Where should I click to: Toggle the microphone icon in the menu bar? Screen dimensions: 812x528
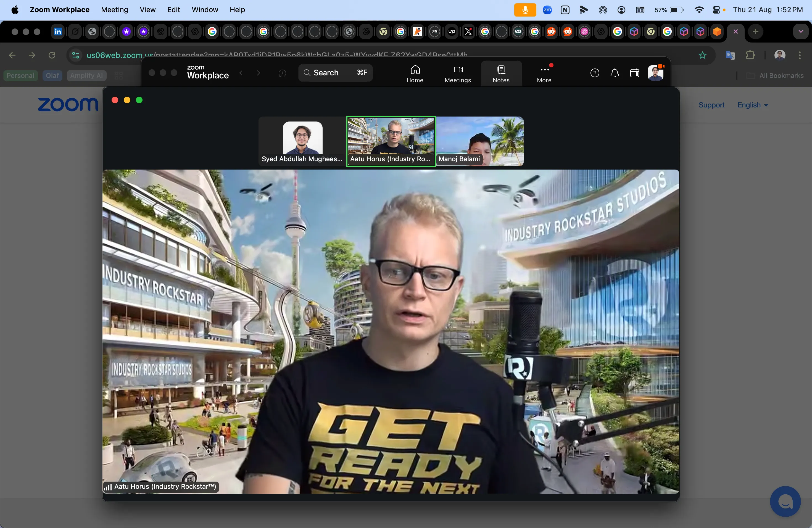point(524,10)
